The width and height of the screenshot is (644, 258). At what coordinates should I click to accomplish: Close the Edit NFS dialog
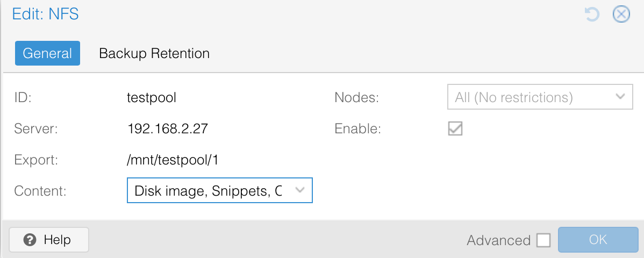pyautogui.click(x=621, y=15)
